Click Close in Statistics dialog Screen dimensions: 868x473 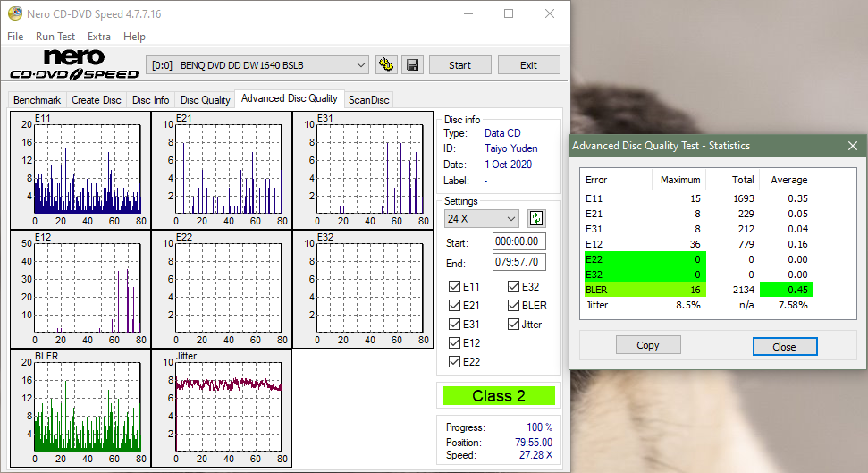(x=784, y=347)
